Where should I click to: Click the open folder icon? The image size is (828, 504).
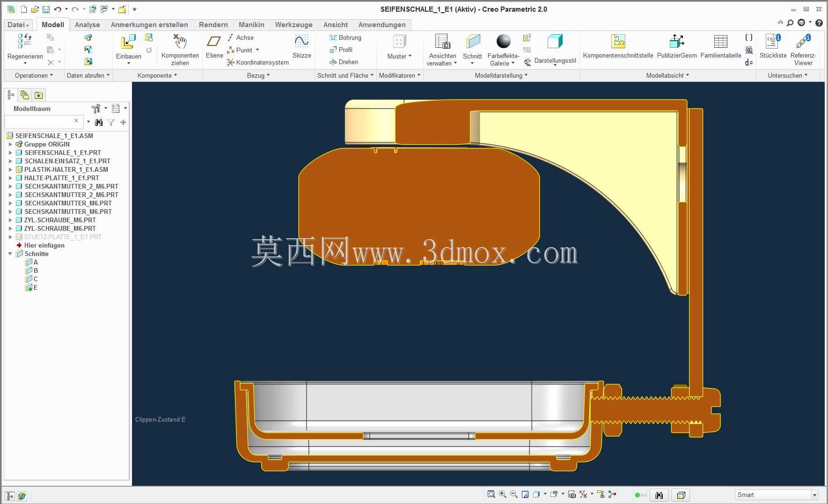[x=35, y=9]
